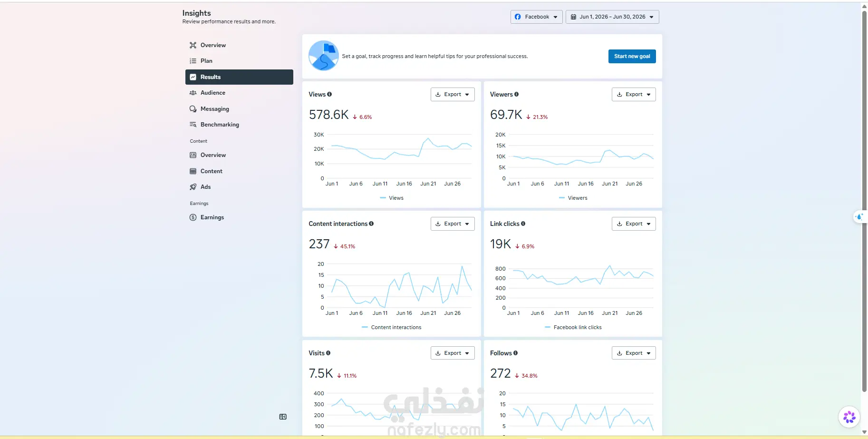
Task: Click the Start new goal button
Action: (x=632, y=56)
